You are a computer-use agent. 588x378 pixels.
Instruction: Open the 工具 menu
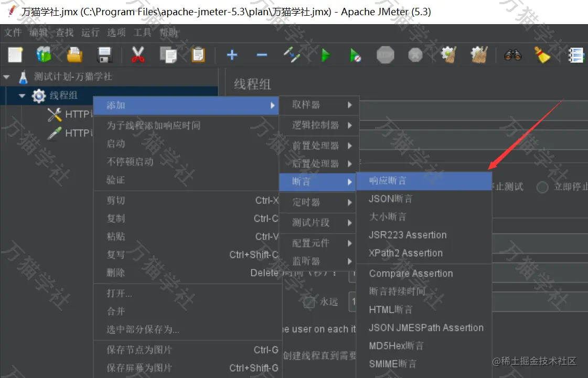(x=142, y=33)
